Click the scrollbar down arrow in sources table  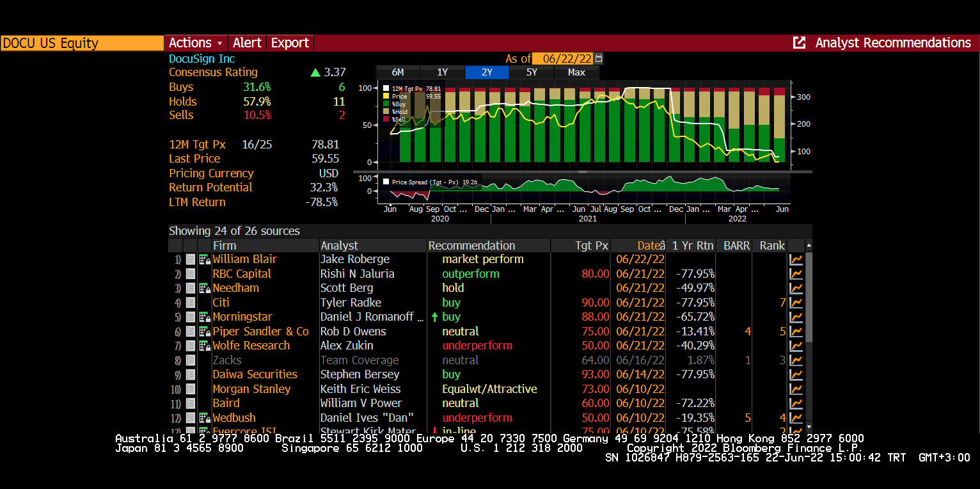click(809, 426)
